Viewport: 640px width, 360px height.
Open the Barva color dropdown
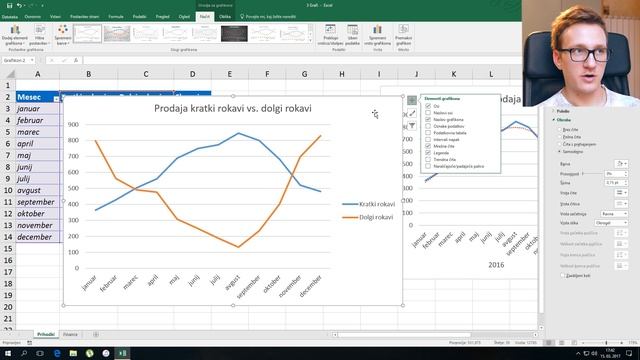(622, 164)
